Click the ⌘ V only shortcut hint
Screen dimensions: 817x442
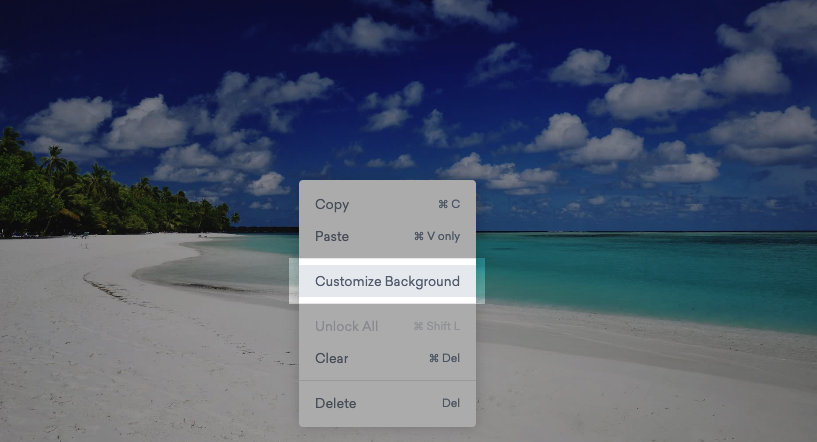[436, 237]
